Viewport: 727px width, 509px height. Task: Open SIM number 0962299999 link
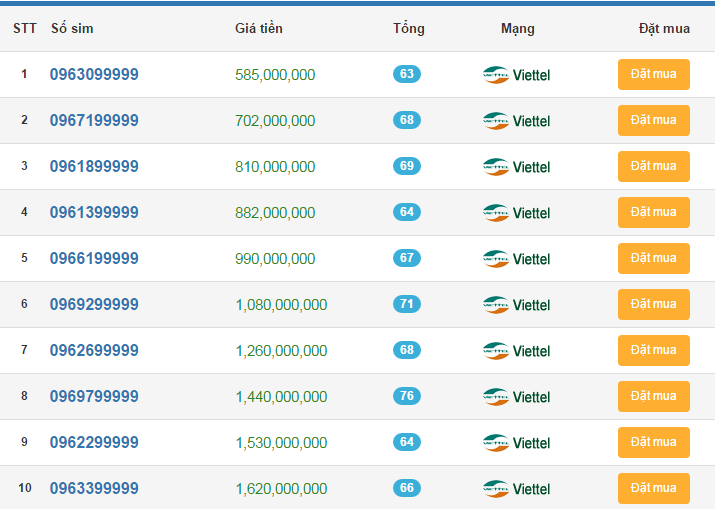tap(94, 443)
